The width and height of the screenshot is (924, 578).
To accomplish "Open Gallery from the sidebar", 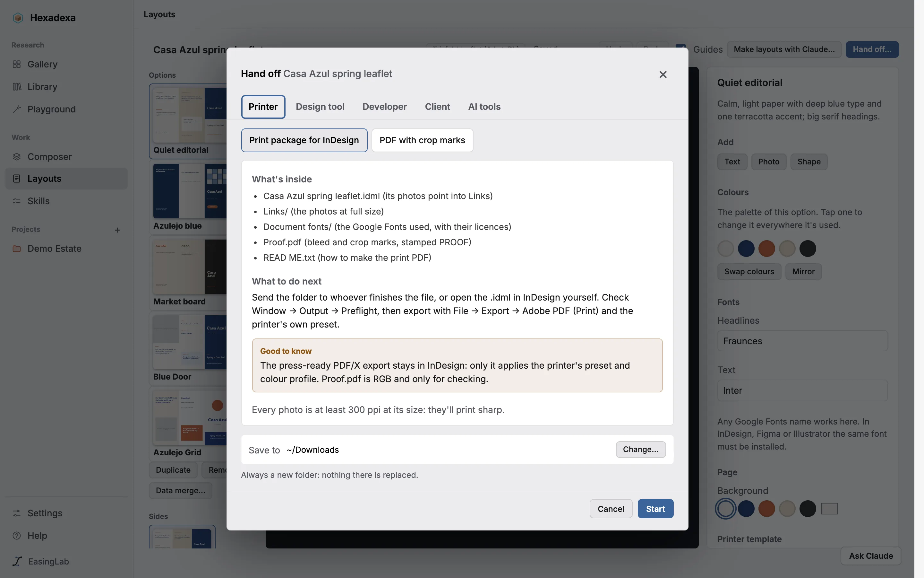I will (x=66, y=64).
